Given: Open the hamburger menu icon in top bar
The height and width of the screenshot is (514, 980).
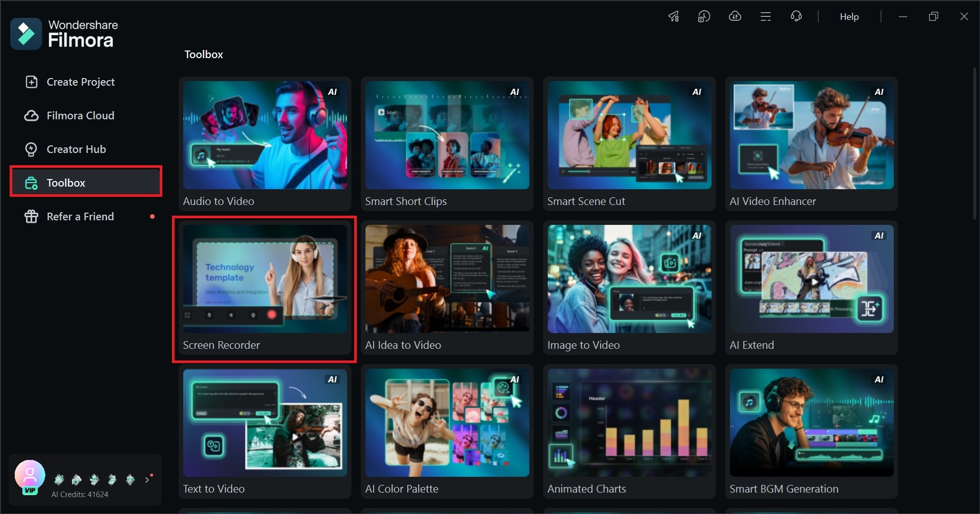Looking at the screenshot, I should [x=766, y=16].
